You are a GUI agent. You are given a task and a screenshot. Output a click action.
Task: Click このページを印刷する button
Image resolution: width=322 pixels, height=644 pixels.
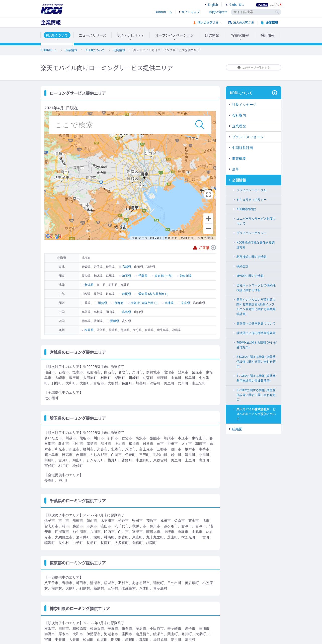254,67
